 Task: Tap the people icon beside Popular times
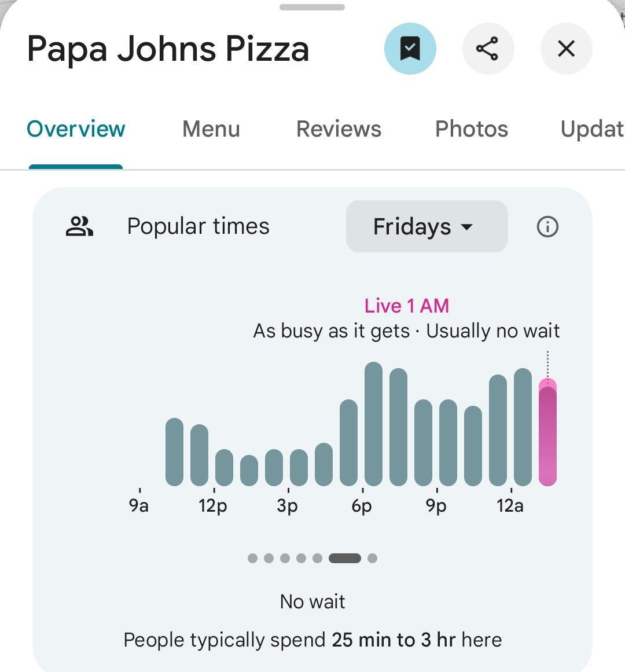point(79,226)
